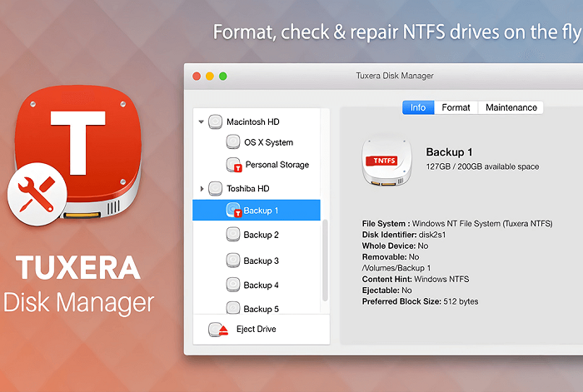Click the Preferred Block Size 512 bytes line

[420, 302]
